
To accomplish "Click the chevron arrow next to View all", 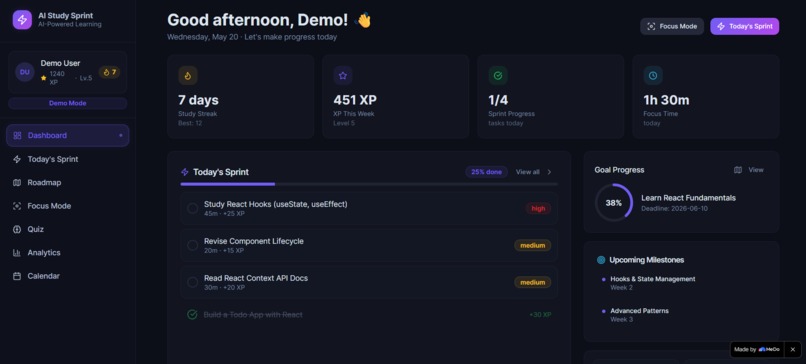I will [x=549, y=172].
